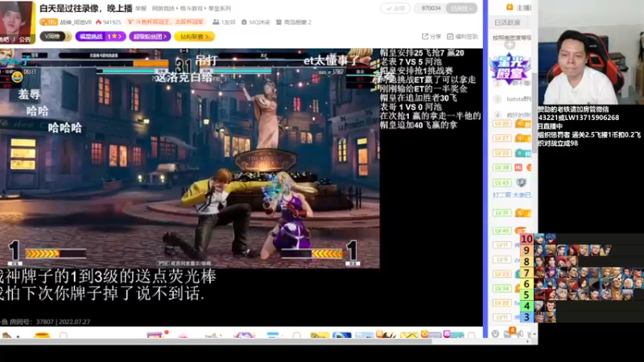
Task: Click the 友邻 pill button near the follower count
Action: tap(395, 8)
